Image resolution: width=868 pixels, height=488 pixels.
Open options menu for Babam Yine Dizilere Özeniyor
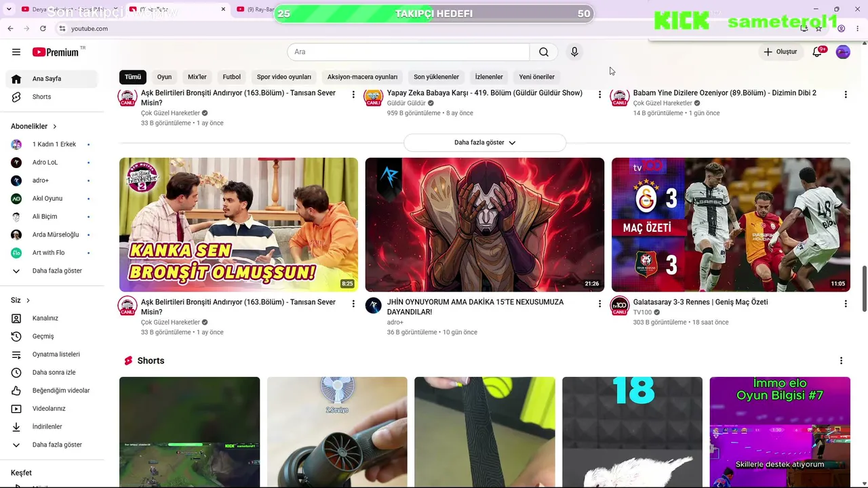click(846, 95)
